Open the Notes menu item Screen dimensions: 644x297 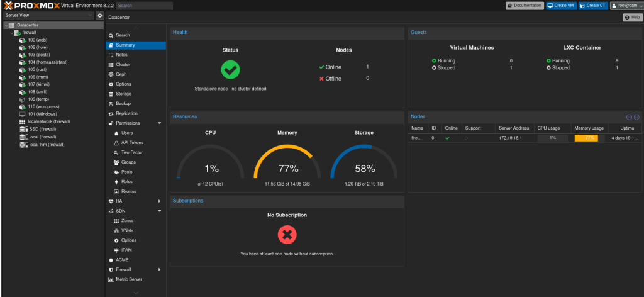coord(136,55)
